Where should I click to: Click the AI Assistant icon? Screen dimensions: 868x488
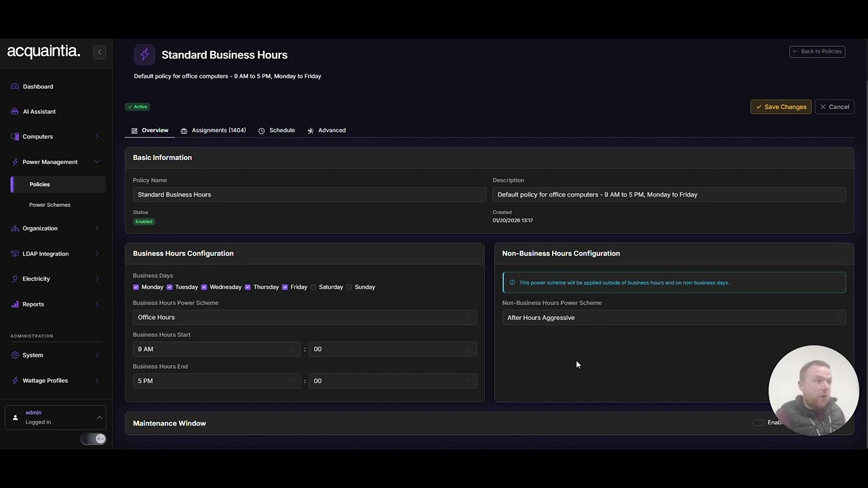tap(15, 112)
